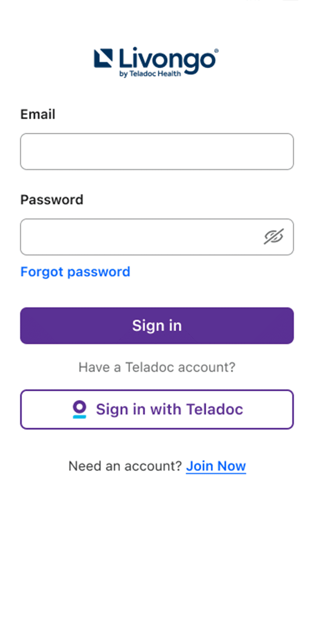Submit the login form with Sign in

[x=157, y=326]
